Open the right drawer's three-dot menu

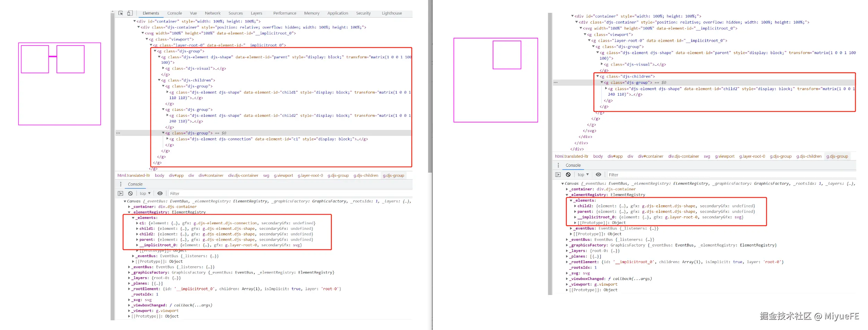[x=558, y=165]
